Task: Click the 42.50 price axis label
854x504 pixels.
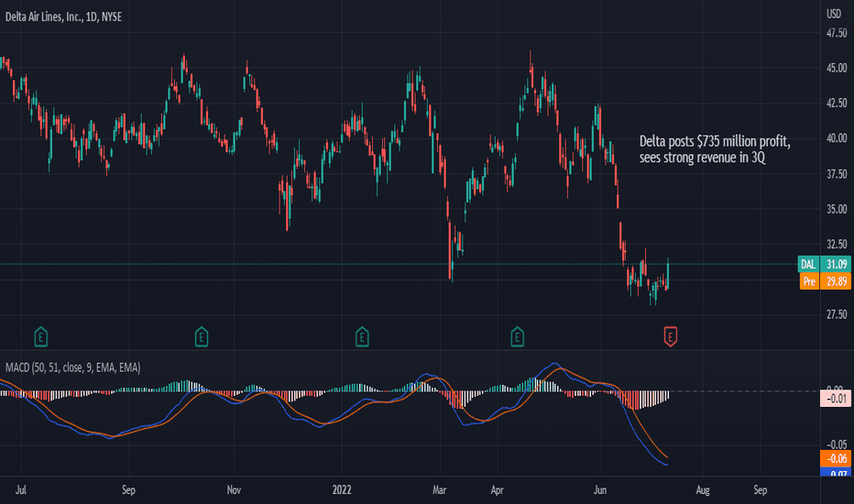Action: [837, 103]
